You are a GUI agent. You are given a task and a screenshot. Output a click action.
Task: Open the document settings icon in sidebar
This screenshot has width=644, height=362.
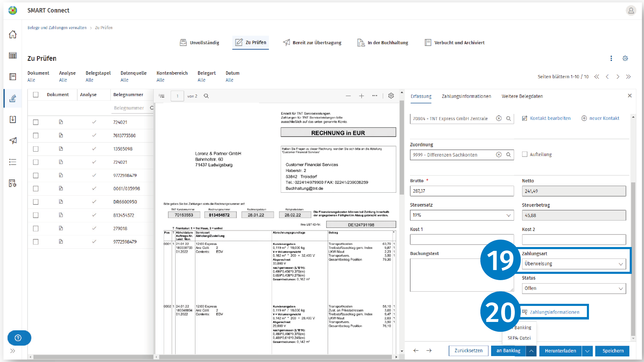pos(13,183)
